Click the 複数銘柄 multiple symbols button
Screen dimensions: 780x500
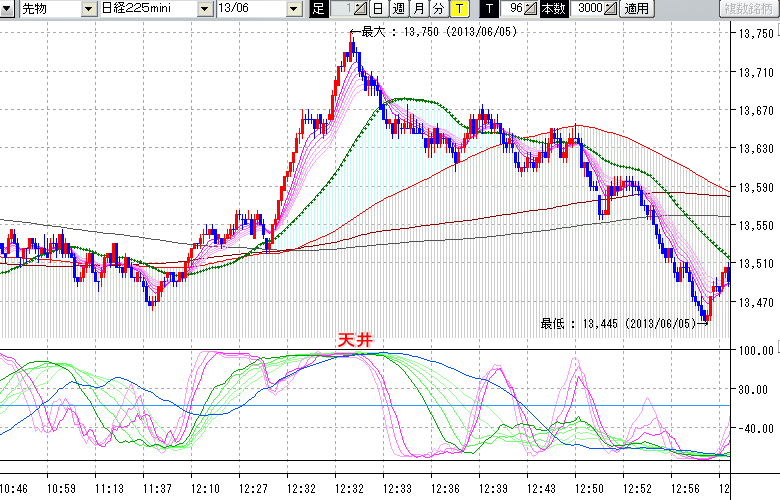pos(749,9)
